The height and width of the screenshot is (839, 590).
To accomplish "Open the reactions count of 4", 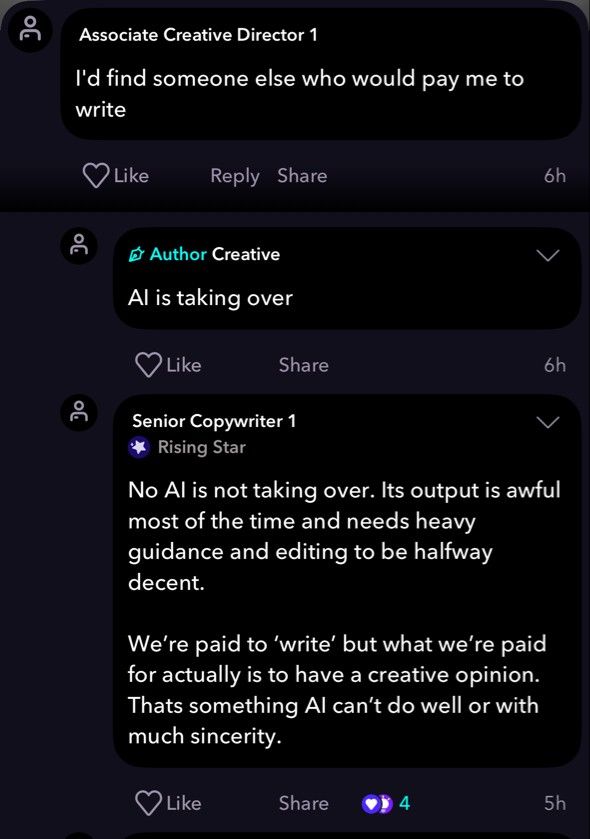I will click(404, 803).
